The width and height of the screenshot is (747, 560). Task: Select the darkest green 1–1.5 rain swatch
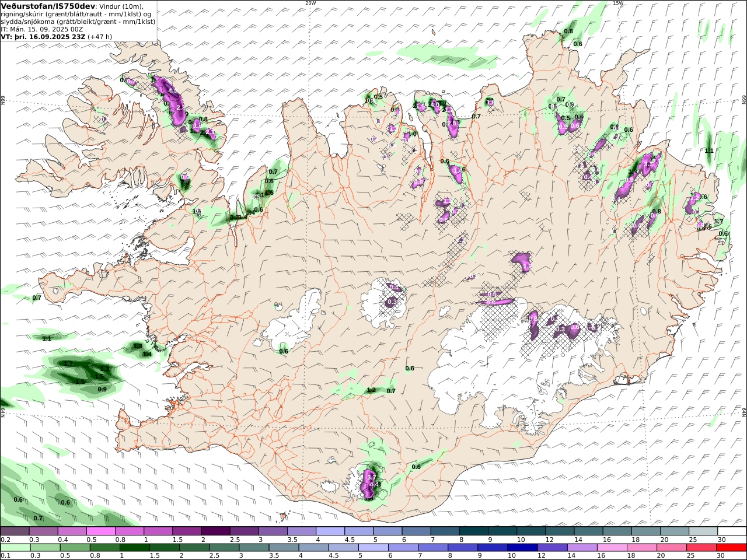click(135, 548)
